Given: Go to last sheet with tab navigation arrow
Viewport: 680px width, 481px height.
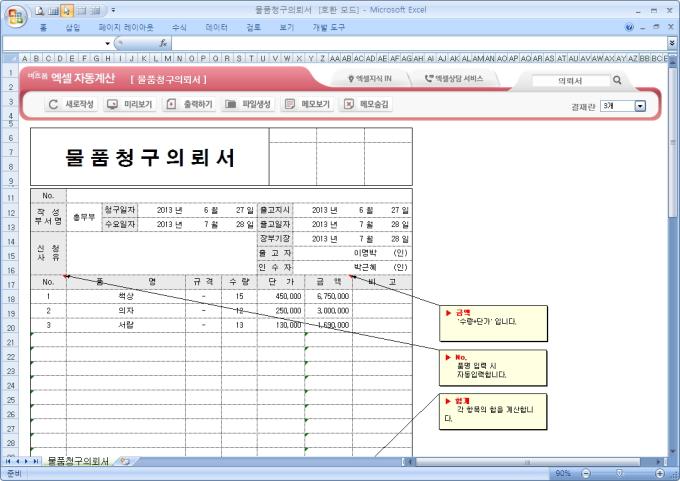Looking at the screenshot, I should pos(35,461).
